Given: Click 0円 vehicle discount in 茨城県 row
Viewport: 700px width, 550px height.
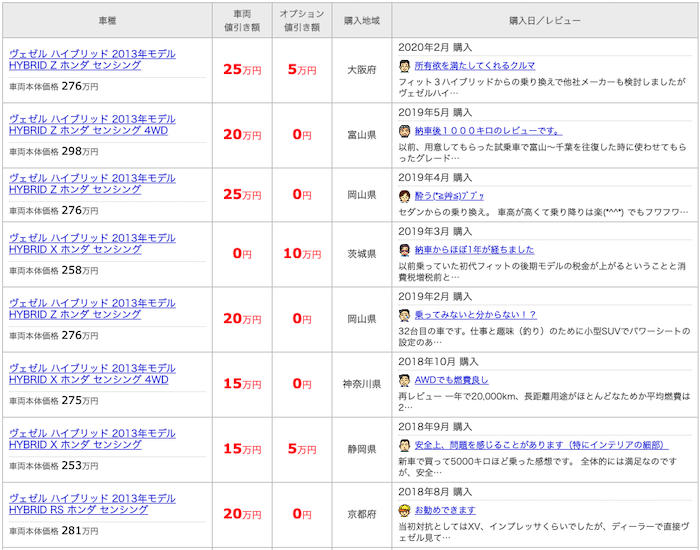Looking at the screenshot, I should tap(242, 254).
